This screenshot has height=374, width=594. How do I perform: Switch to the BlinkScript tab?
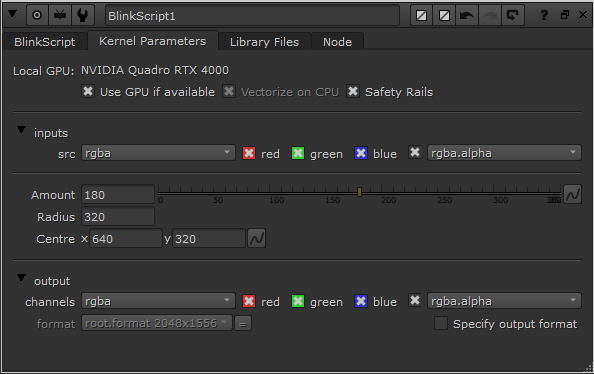point(45,42)
